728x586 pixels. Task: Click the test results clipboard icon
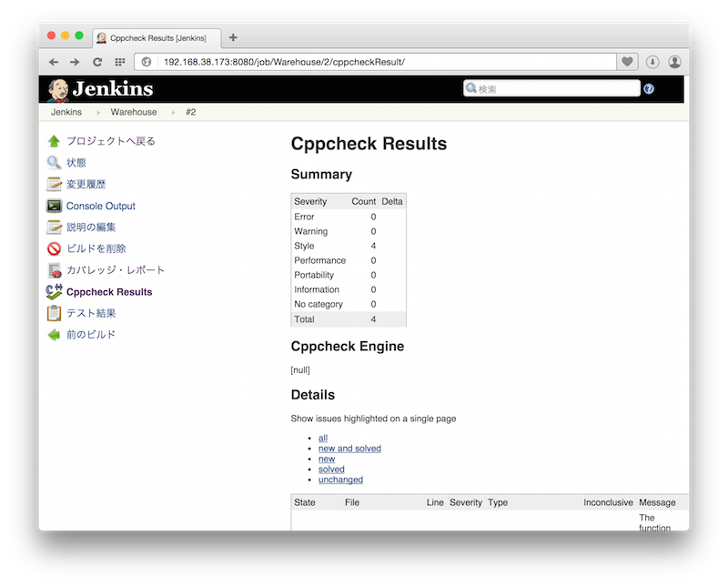(x=54, y=313)
